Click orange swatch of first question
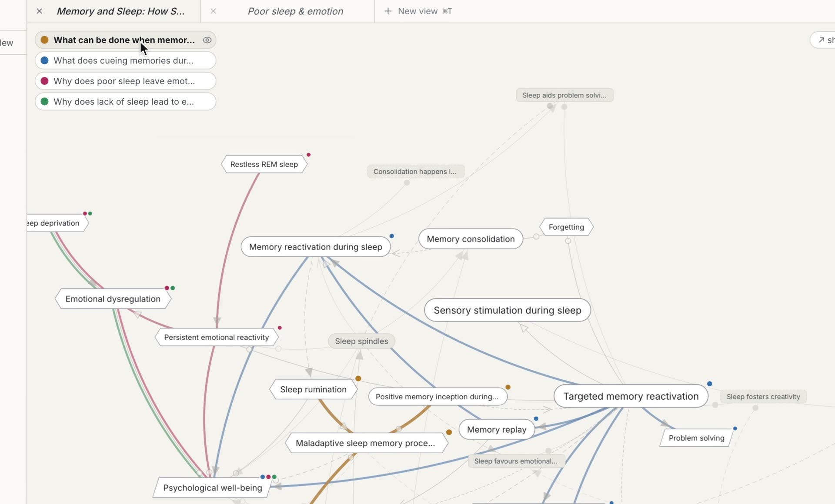This screenshot has width=835, height=504. [x=44, y=40]
